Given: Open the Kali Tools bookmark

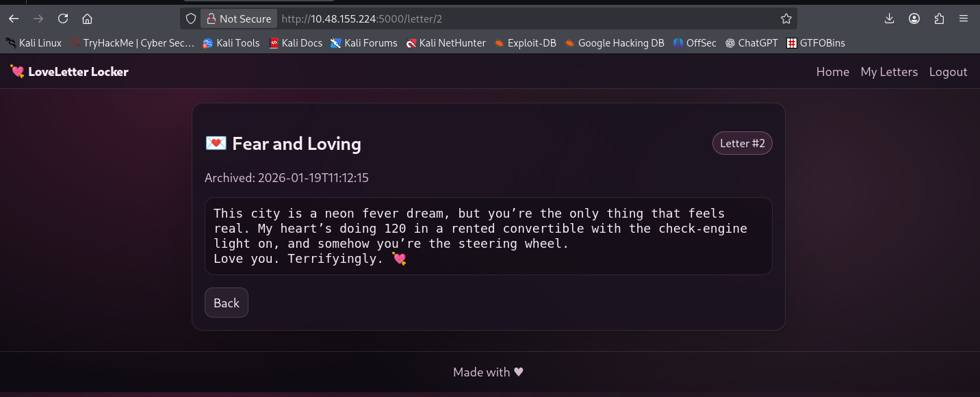Looking at the screenshot, I should [231, 43].
